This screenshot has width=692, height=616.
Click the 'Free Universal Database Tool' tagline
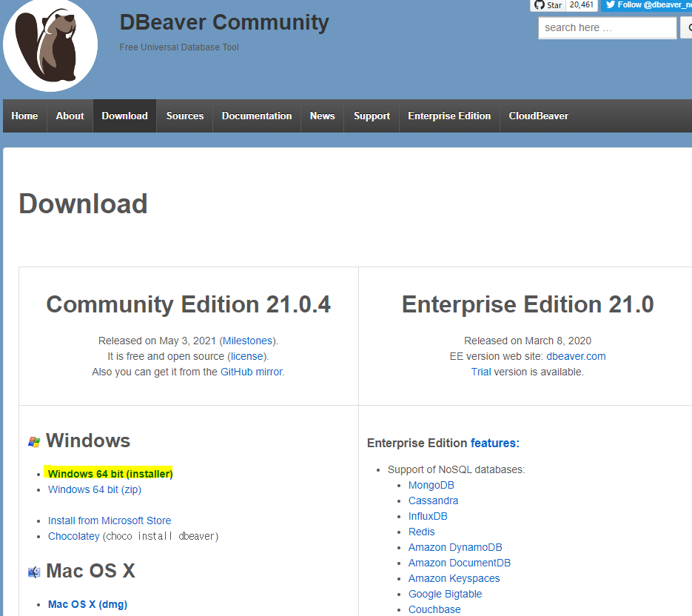click(x=179, y=47)
